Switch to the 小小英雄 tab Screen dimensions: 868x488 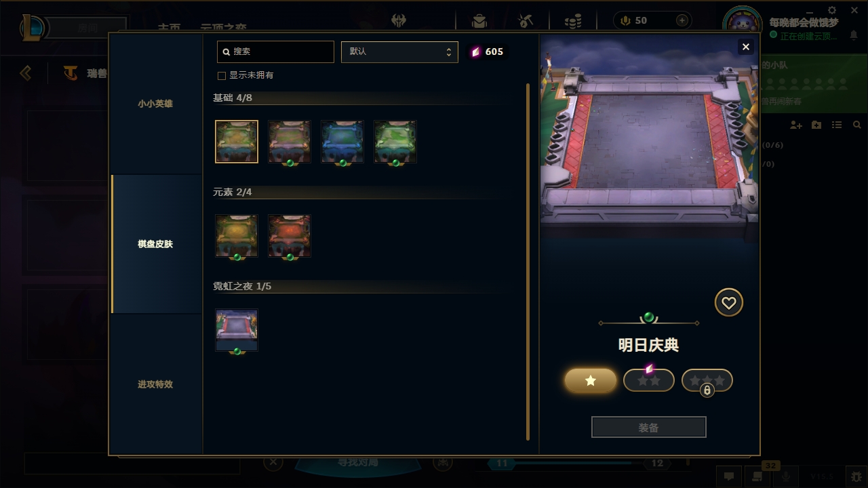pos(155,104)
